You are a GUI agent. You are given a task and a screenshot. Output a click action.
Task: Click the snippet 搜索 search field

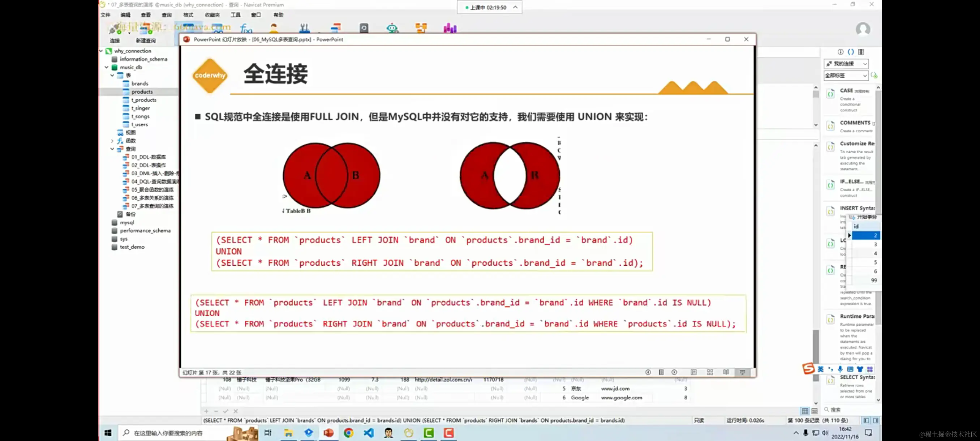[x=848, y=410]
